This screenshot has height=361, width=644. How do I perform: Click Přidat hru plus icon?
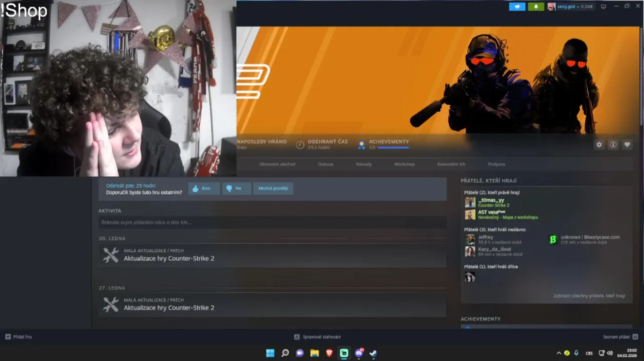[8, 336]
